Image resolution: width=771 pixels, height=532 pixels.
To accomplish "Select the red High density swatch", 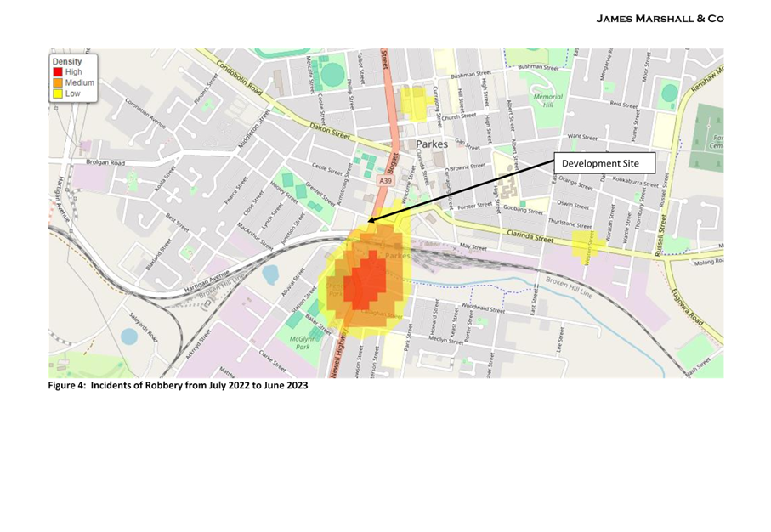I will point(58,71).
